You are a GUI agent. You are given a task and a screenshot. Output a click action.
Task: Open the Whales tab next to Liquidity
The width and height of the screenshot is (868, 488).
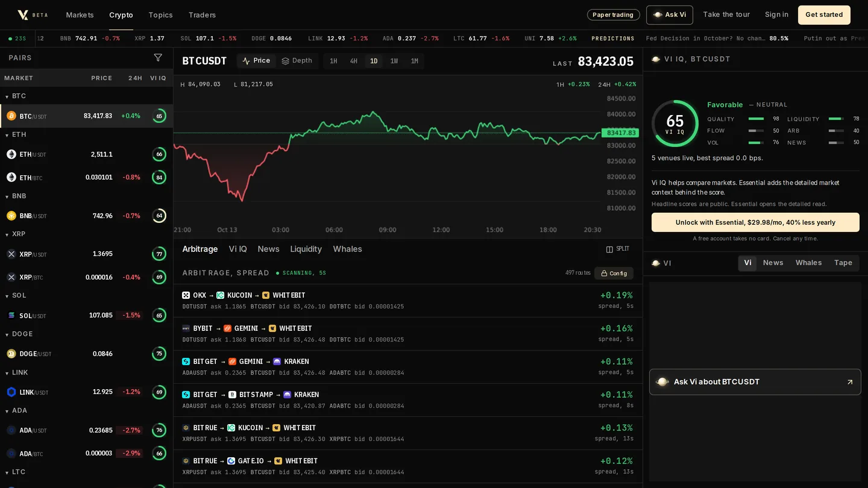pos(347,249)
